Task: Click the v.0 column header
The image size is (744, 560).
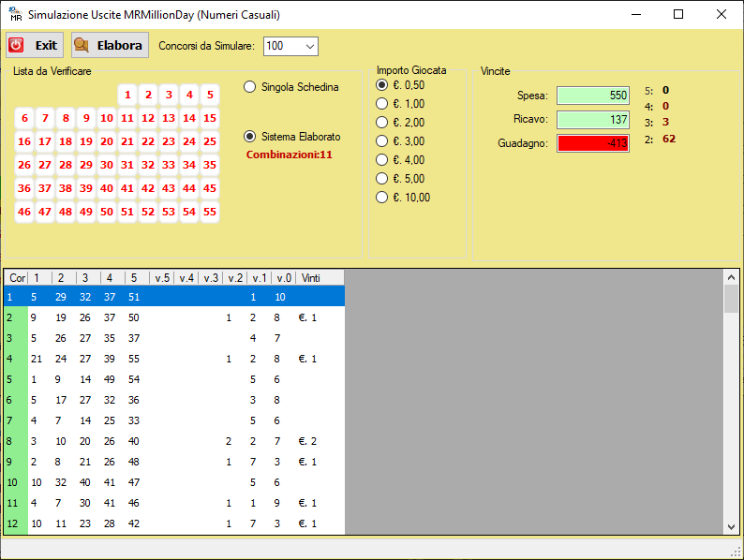Action: [x=284, y=278]
